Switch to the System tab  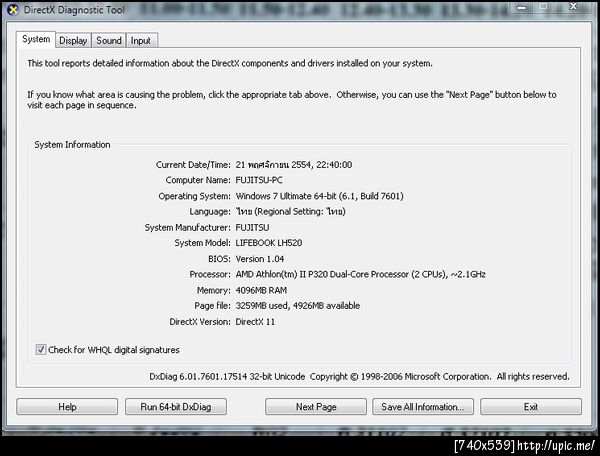36,39
